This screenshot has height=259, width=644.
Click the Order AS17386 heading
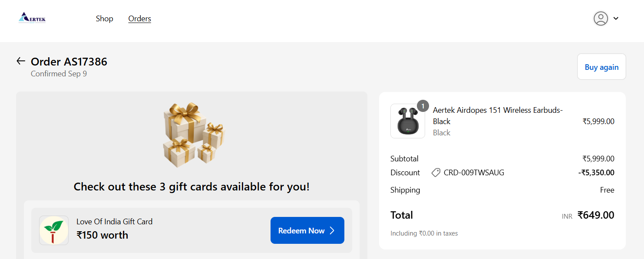pos(69,62)
